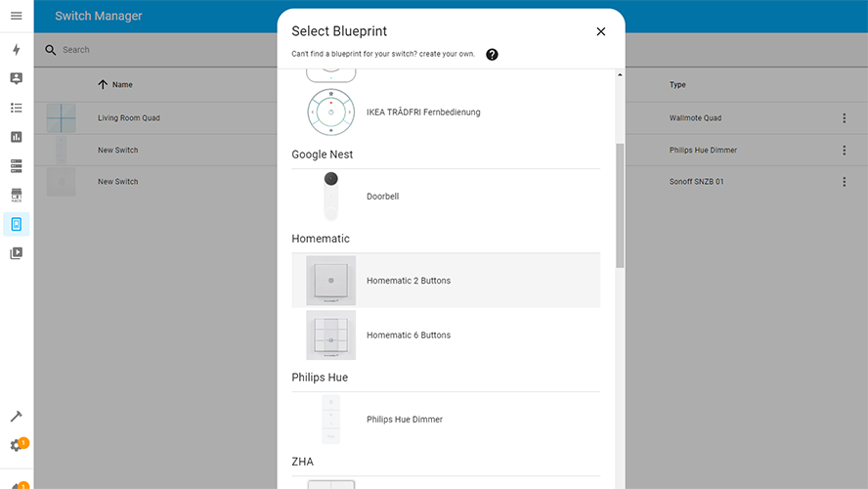Select the Doorbell blueprint
The height and width of the screenshot is (489, 868).
point(446,197)
